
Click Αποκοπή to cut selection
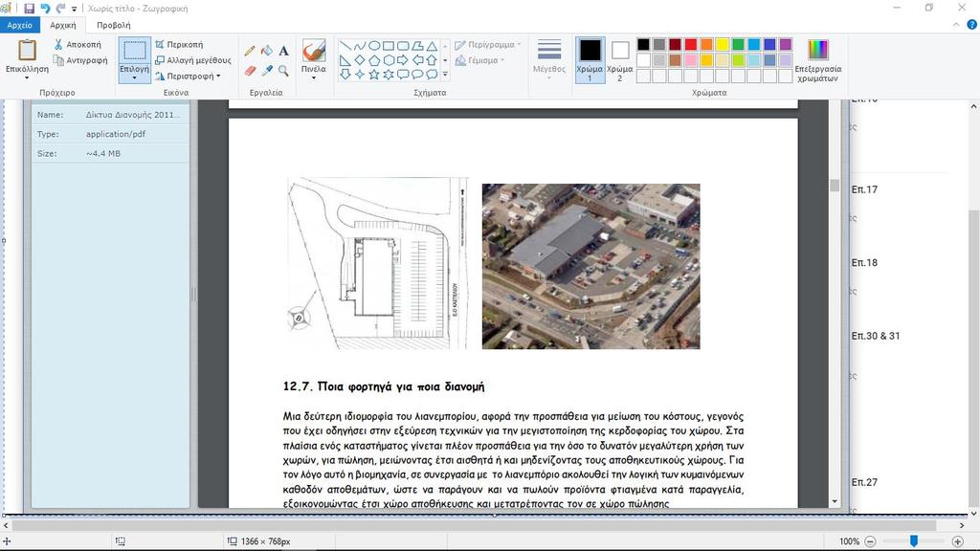pos(78,44)
